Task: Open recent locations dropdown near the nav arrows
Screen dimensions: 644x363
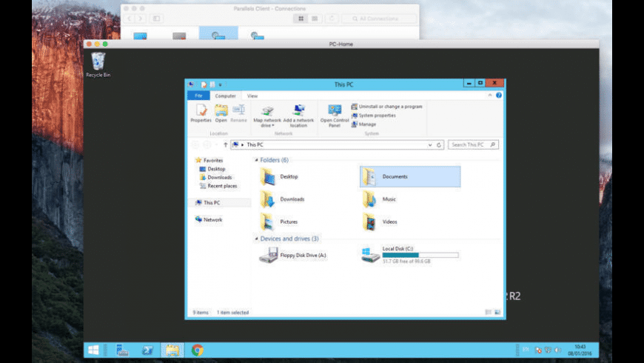Action: pos(216,144)
